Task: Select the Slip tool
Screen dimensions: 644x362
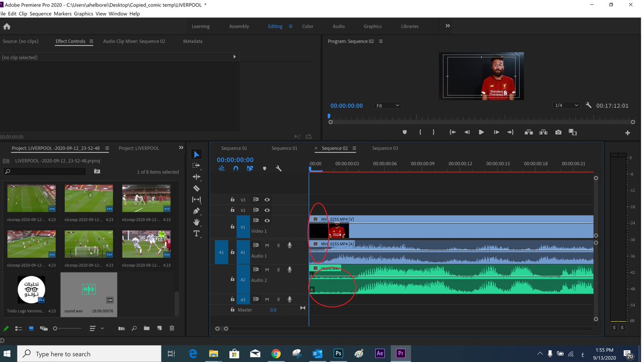Action: click(196, 200)
